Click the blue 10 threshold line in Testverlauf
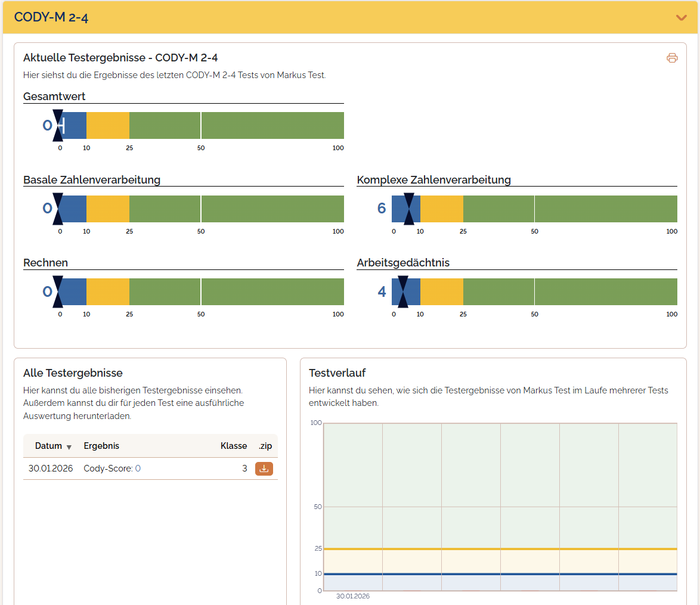This screenshot has height=605, width=700. pos(500,574)
